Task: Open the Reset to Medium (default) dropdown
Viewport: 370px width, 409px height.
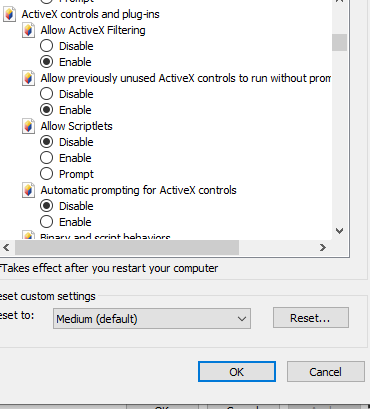Action: tap(152, 319)
